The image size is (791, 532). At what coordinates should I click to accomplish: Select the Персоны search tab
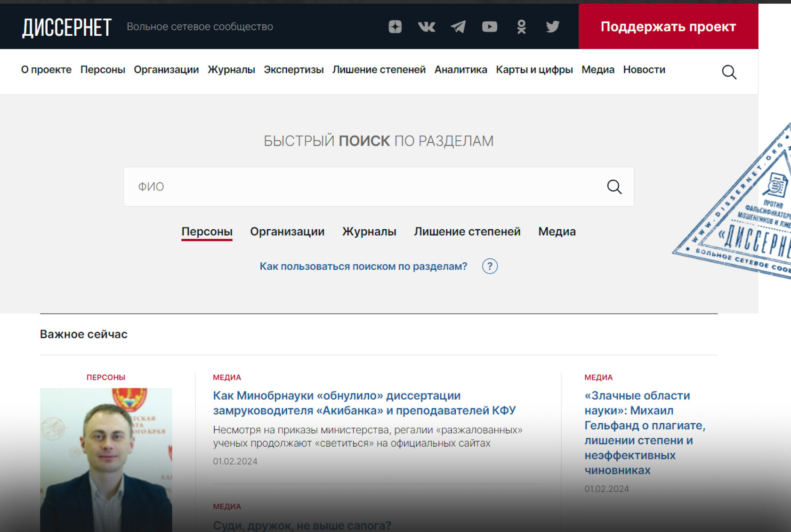[207, 232]
